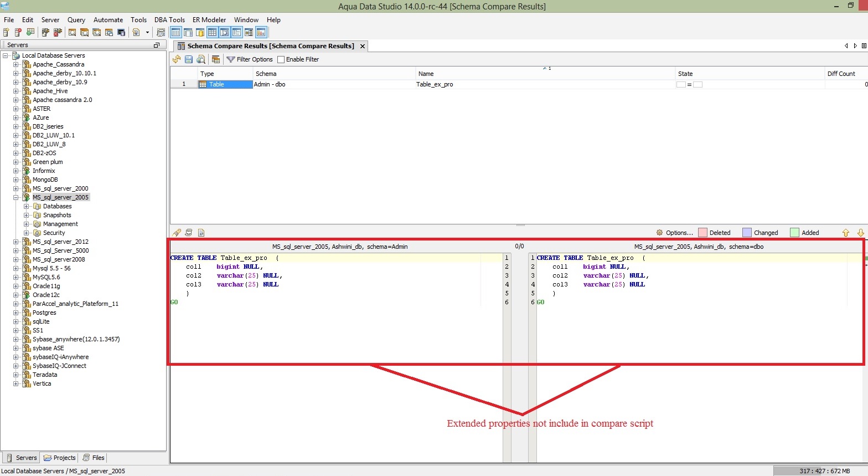The width and height of the screenshot is (868, 476).
Task: Click the table icon with green dot badge
Action: (30, 32)
